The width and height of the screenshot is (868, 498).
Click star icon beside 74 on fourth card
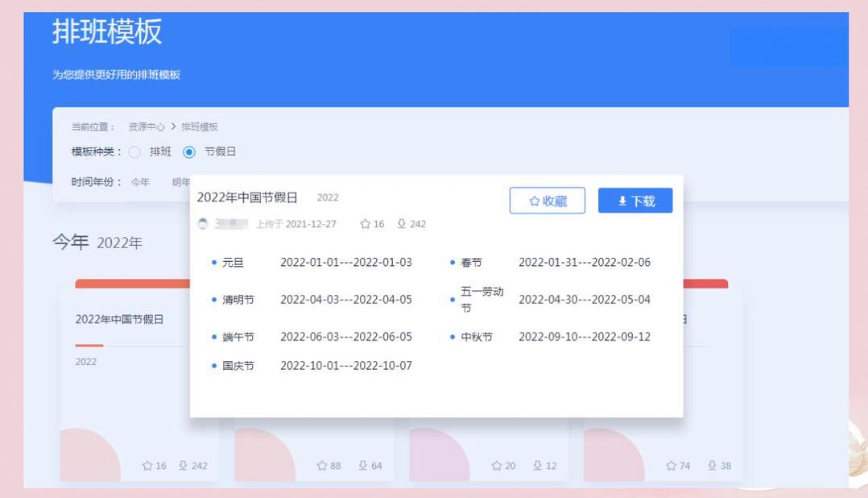click(x=672, y=466)
